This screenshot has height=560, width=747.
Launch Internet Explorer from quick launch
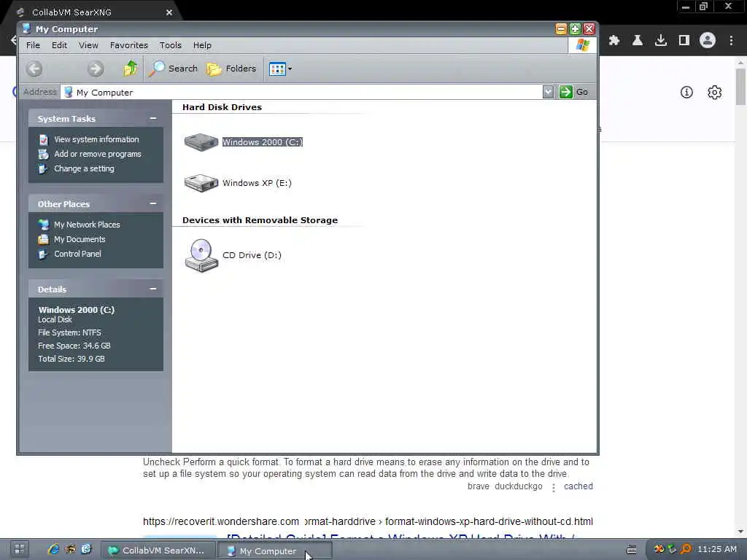tap(53, 549)
